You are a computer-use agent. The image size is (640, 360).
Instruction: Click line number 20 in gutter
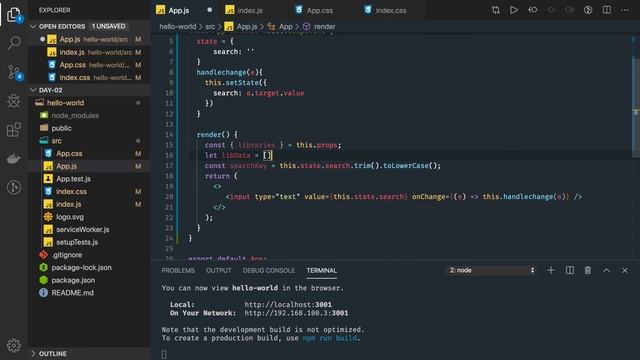169,197
